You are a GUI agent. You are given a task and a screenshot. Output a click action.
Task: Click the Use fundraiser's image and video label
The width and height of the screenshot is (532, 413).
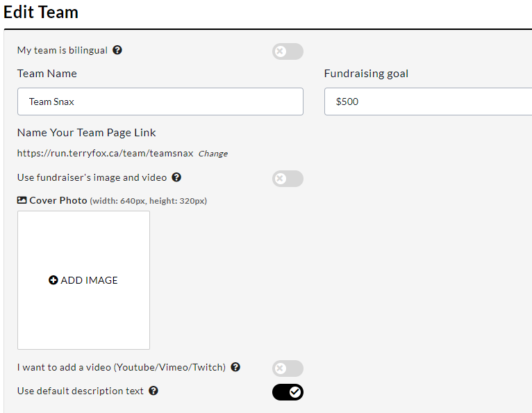[92, 177]
